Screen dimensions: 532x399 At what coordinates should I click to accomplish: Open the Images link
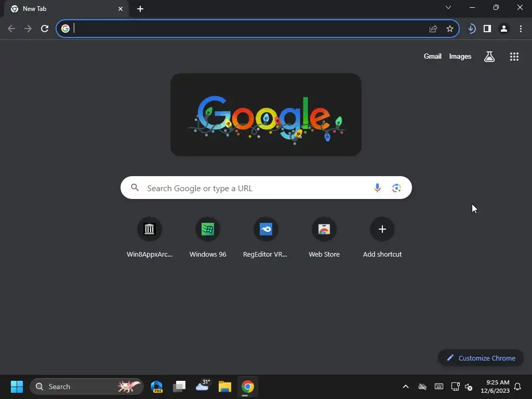460,56
